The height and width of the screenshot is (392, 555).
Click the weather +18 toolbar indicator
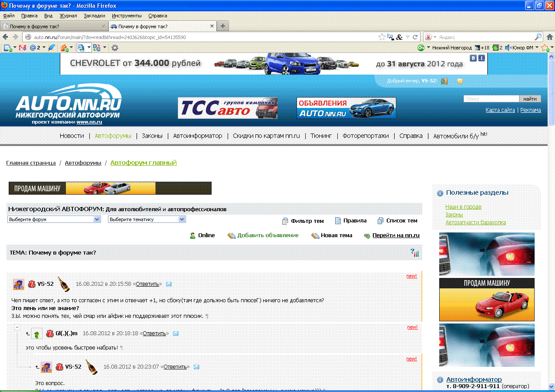coord(482,48)
